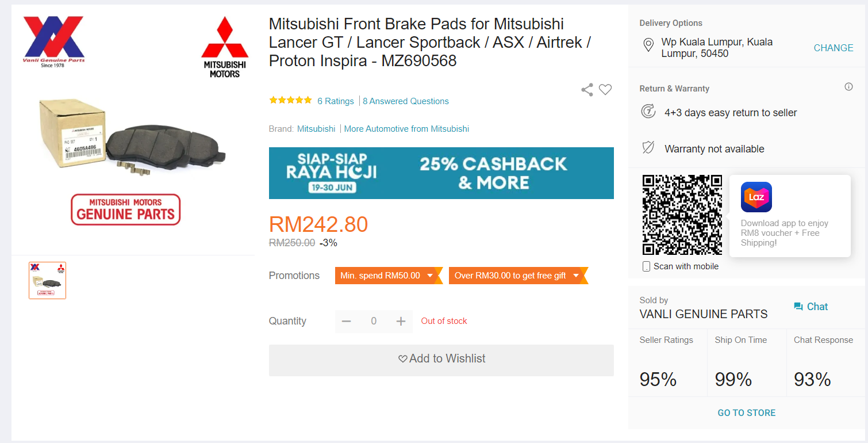Click the QR code image
This screenshot has height=443, width=868.
tap(682, 215)
